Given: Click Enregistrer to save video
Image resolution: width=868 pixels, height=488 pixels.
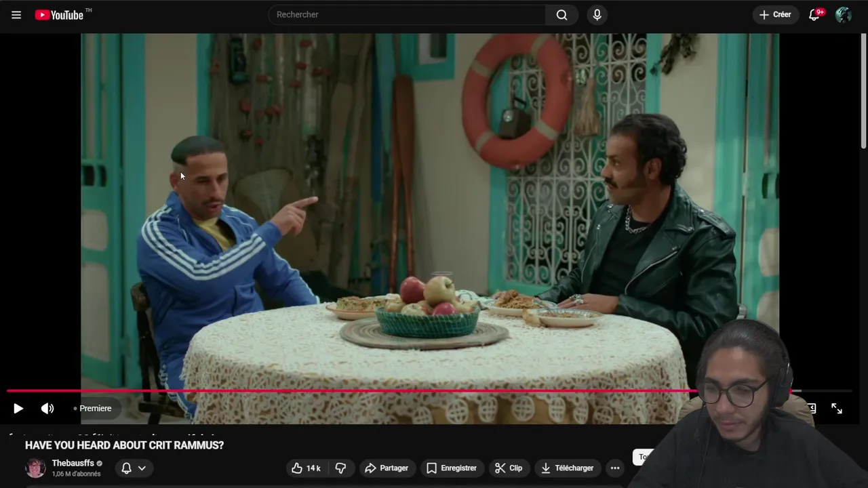Looking at the screenshot, I should [x=452, y=468].
